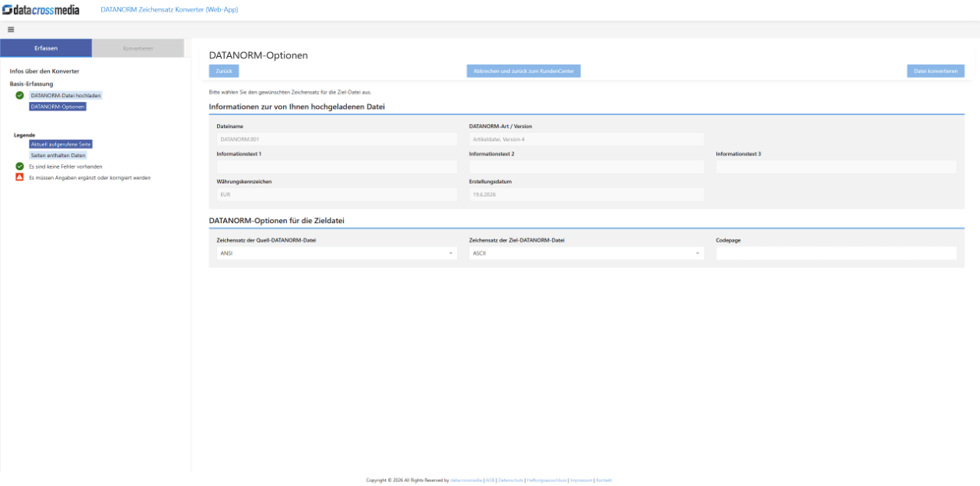Screen dimensions: 980x486
Task: Click 'Es müssen Angaben ergänzt oder korrigiert werden' text
Action: [89, 177]
